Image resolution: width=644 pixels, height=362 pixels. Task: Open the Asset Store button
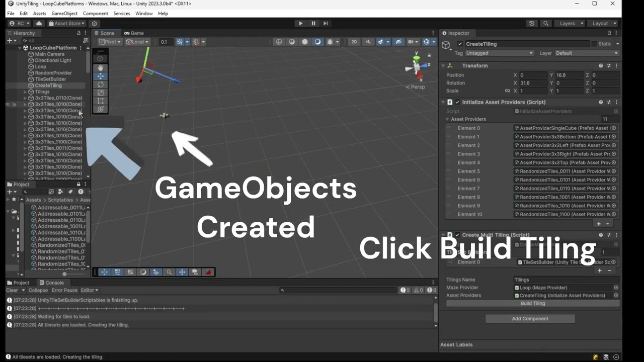coord(66,24)
